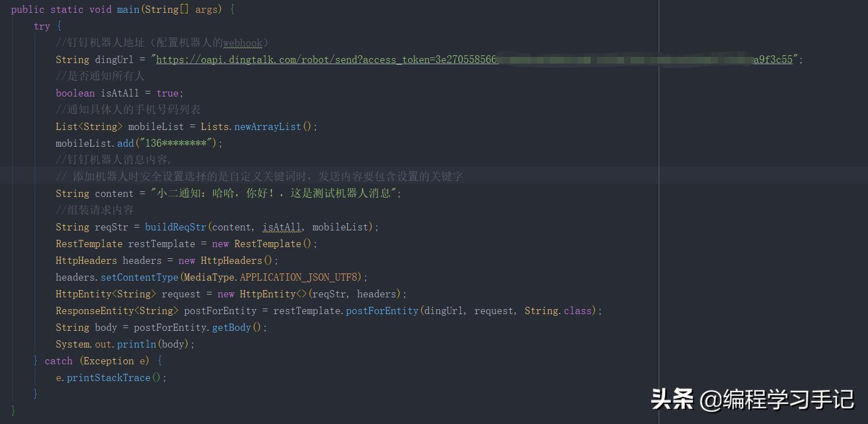Click the underlined webhook word in the comment

pos(242,42)
